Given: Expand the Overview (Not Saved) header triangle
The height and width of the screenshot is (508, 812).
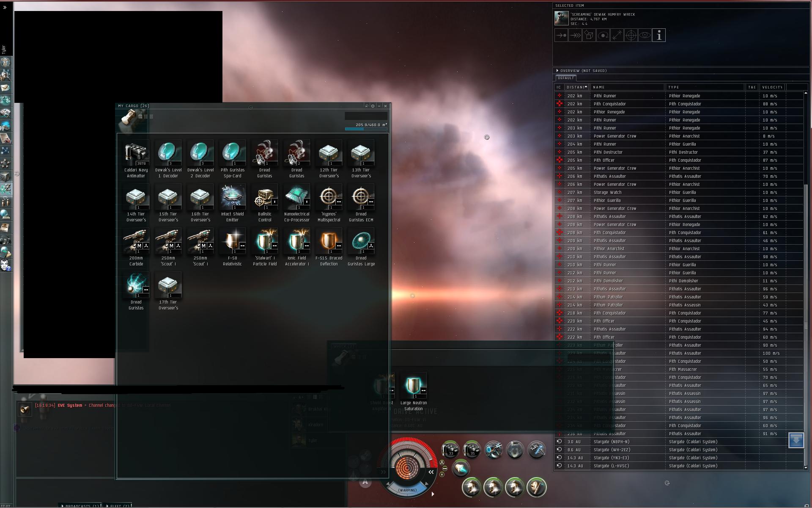Looking at the screenshot, I should click(557, 71).
